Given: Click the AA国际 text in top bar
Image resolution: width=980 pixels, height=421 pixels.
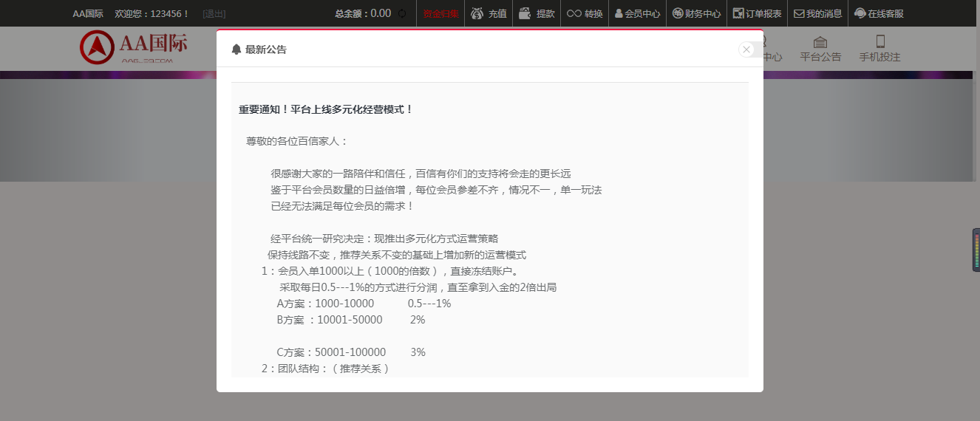Looking at the screenshot, I should 87,13.
